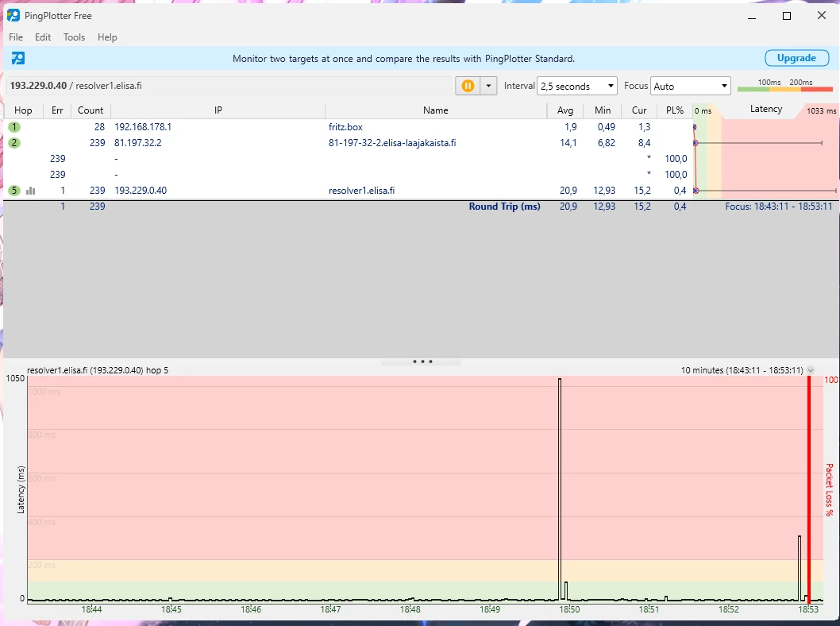Open the dropdown arrow beside pause button

tap(488, 86)
